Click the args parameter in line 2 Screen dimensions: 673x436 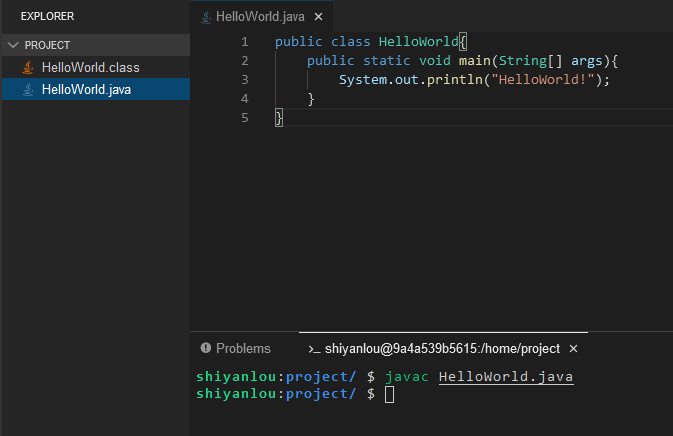pyautogui.click(x=586, y=61)
